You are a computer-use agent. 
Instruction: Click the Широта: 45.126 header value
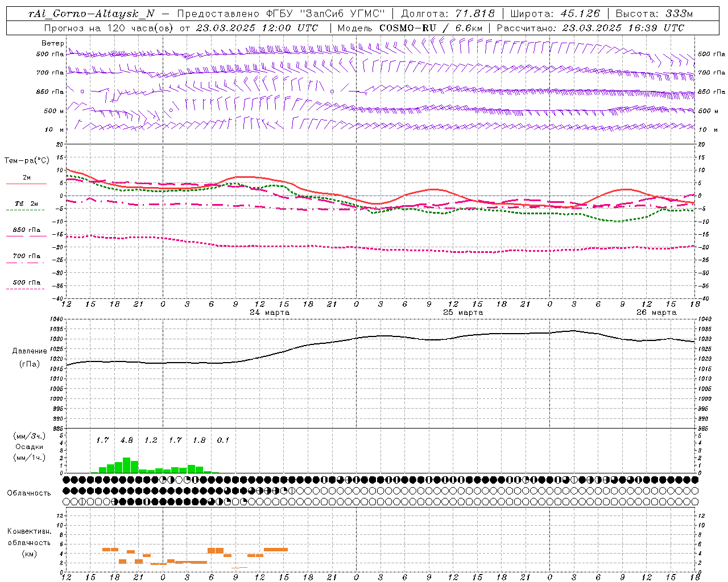click(556, 14)
